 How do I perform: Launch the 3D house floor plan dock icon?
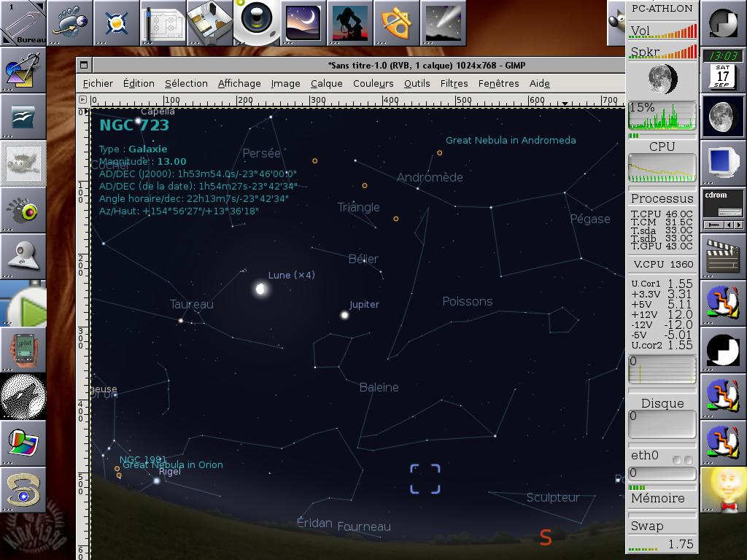[x=209, y=23]
